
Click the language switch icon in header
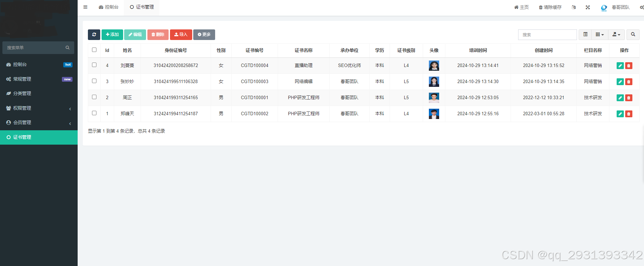[x=574, y=7]
